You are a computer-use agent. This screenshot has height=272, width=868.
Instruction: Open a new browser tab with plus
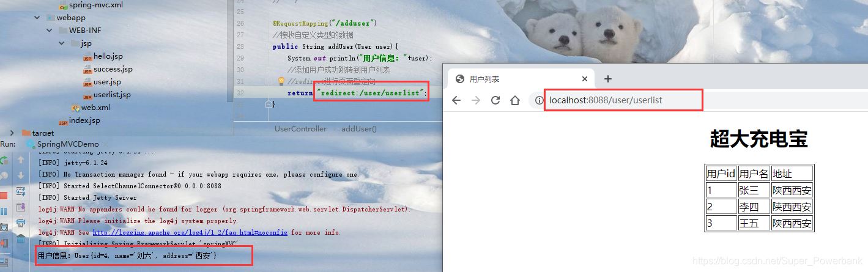click(x=607, y=79)
